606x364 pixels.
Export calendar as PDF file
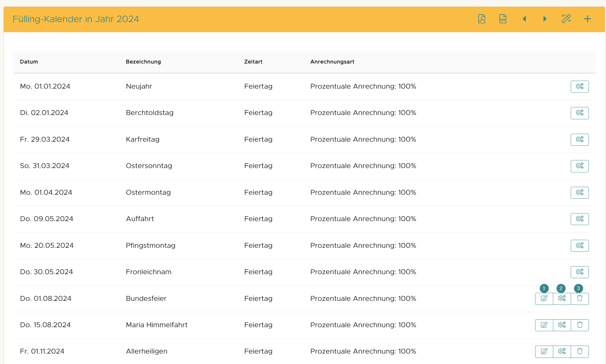coord(481,19)
